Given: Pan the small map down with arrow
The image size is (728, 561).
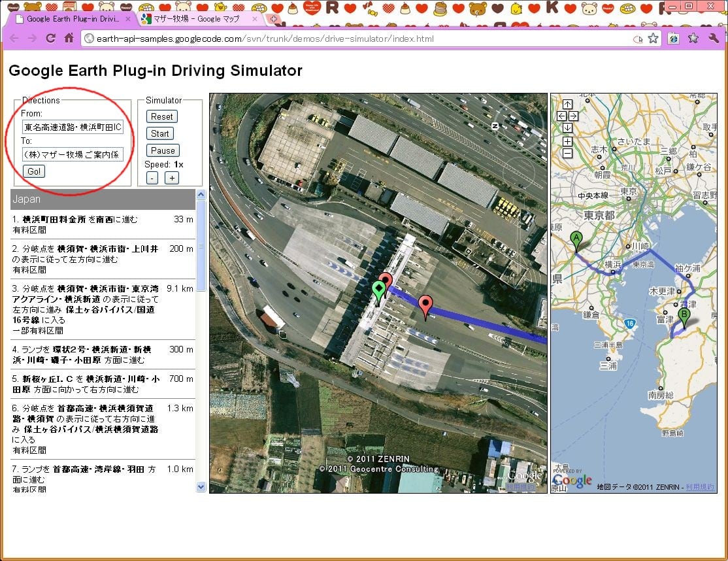Looking at the screenshot, I should click(x=567, y=127).
